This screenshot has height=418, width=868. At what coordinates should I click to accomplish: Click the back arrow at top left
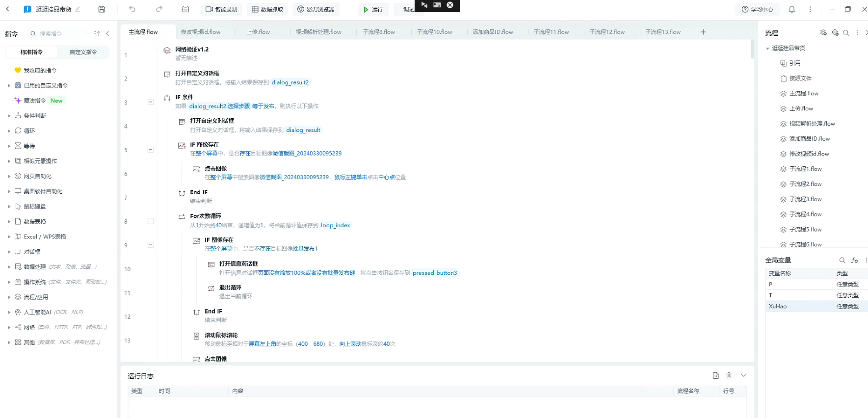[x=8, y=9]
